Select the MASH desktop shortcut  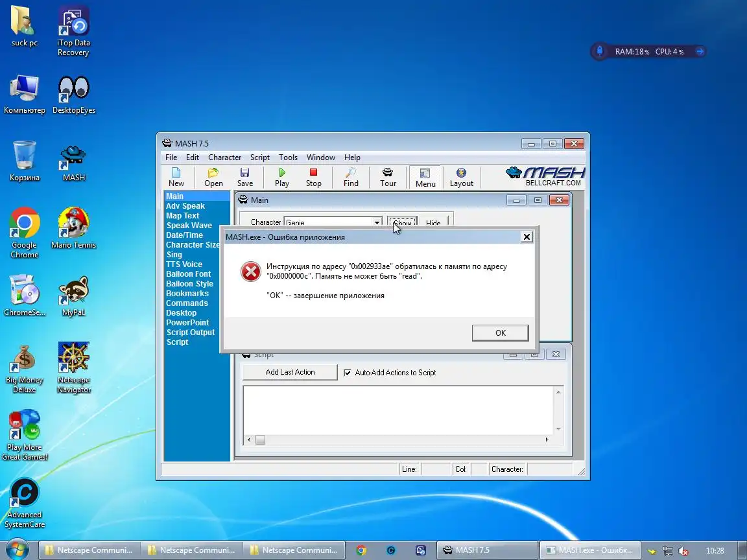click(73, 163)
